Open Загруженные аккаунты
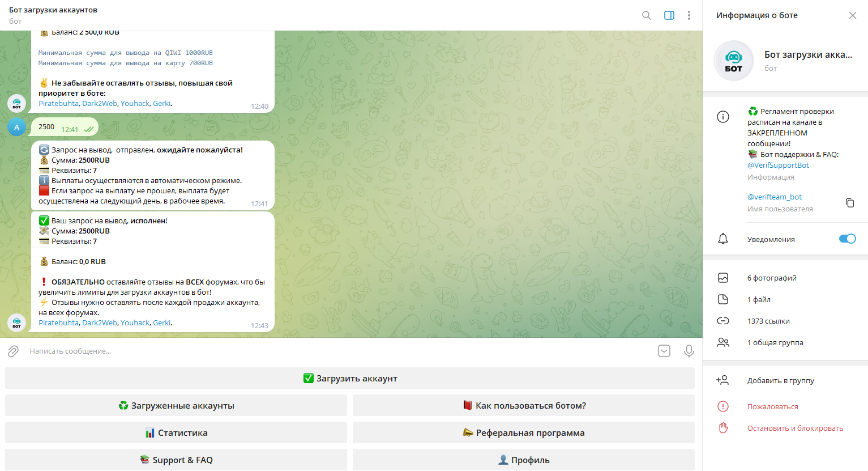Viewport: 868px width, 471px height. click(176, 406)
